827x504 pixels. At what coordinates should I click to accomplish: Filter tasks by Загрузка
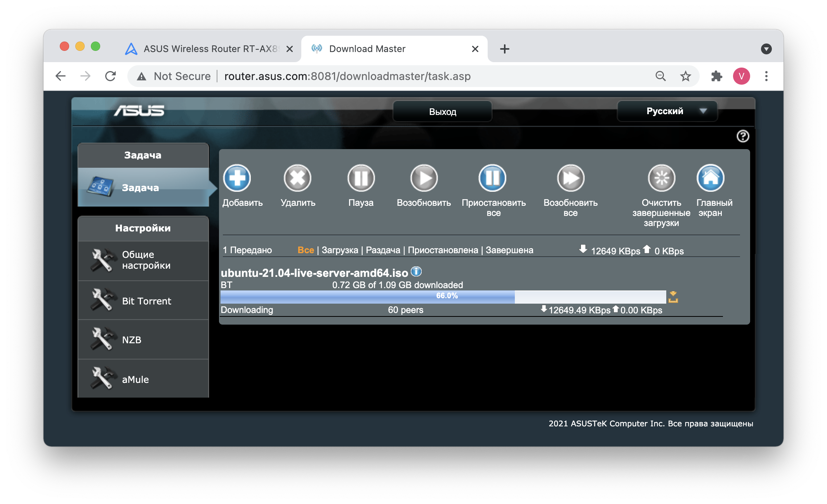[340, 250]
